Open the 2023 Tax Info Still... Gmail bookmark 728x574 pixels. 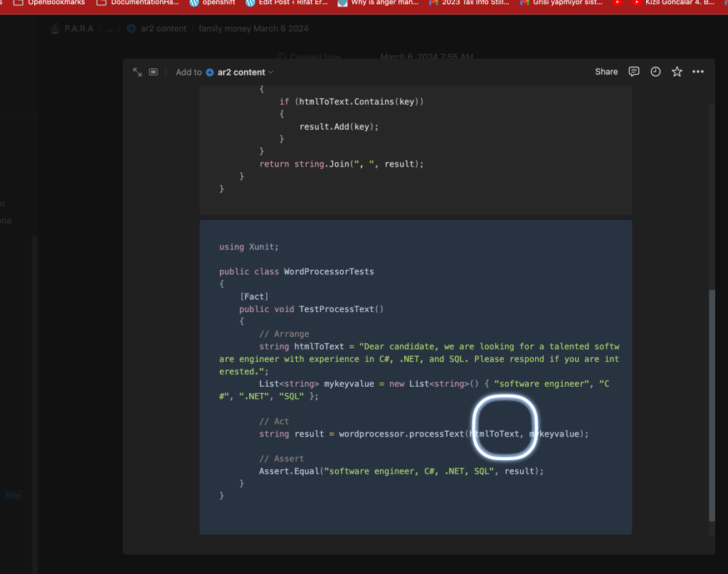[x=469, y=3]
